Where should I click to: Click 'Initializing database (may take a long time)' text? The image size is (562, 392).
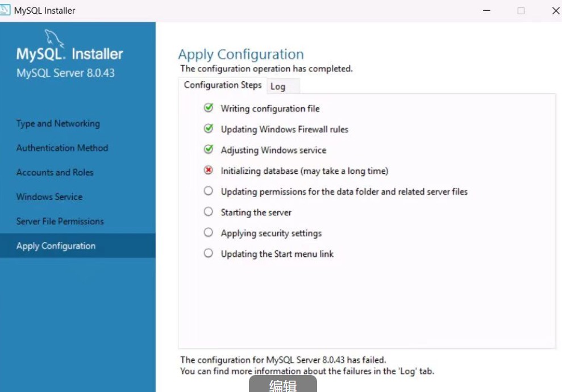(x=304, y=171)
